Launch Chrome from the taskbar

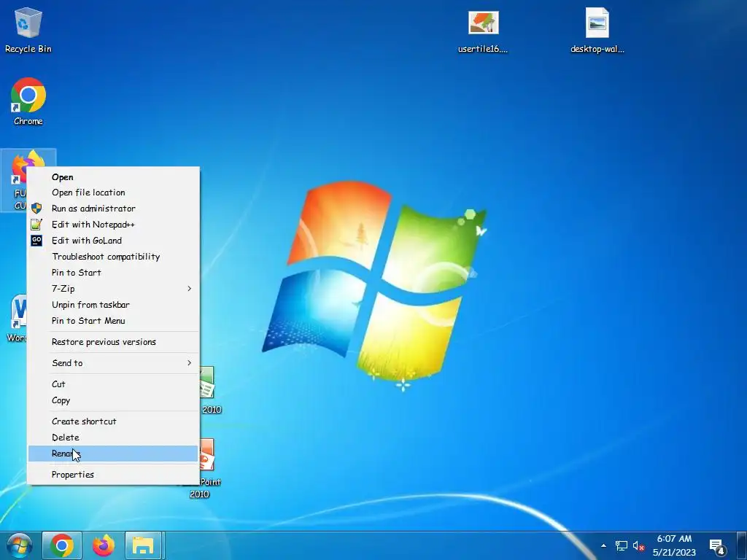tap(62, 545)
